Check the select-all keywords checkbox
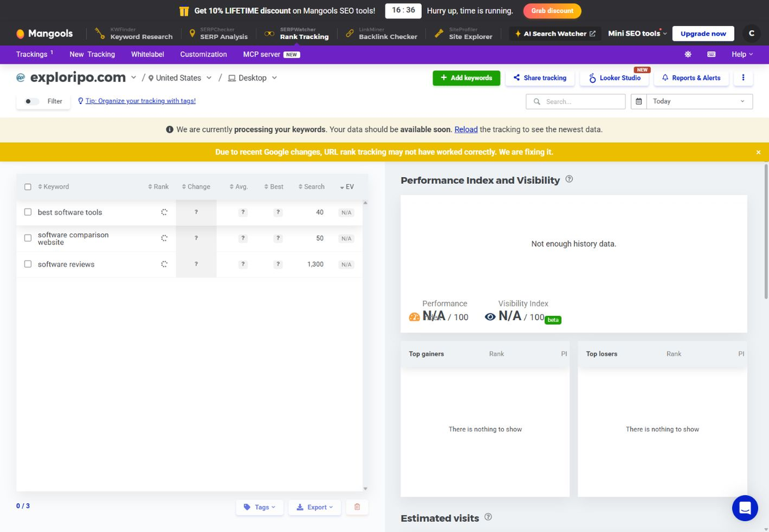Image resolution: width=769 pixels, height=532 pixels. (28, 187)
